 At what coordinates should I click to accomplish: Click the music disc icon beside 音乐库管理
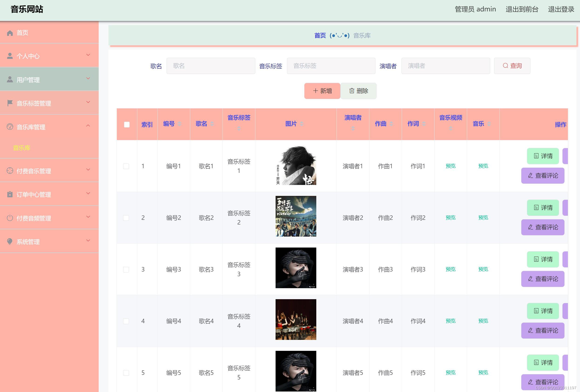coord(10,127)
